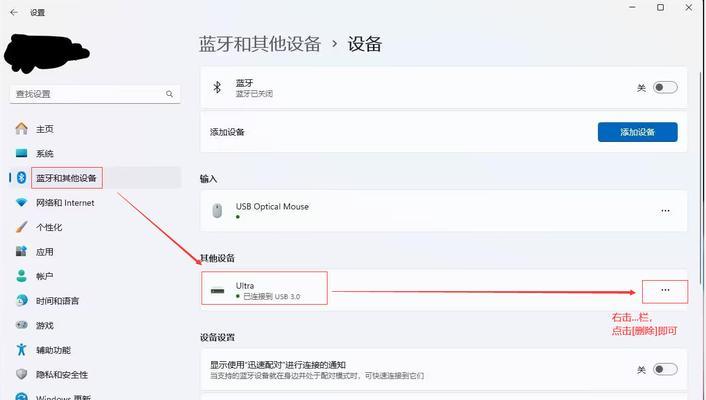
Task: Open 网络和 Internet wifi icon
Action: coord(21,202)
